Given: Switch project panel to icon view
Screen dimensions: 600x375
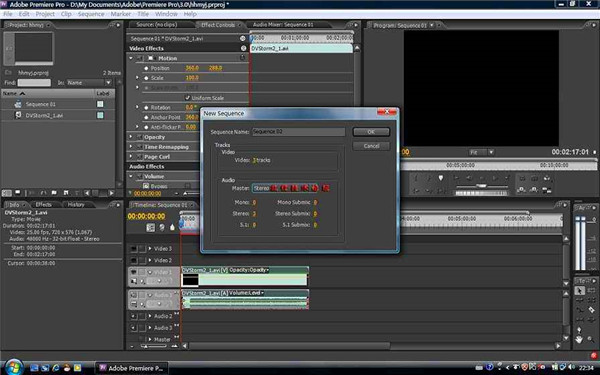Looking at the screenshot, I should (x=18, y=193).
